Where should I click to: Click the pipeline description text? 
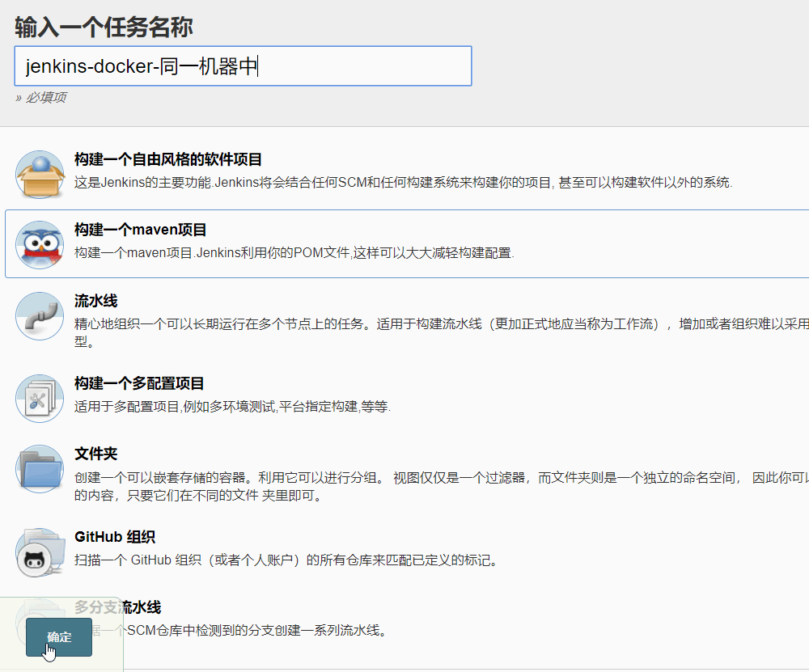pos(442,332)
